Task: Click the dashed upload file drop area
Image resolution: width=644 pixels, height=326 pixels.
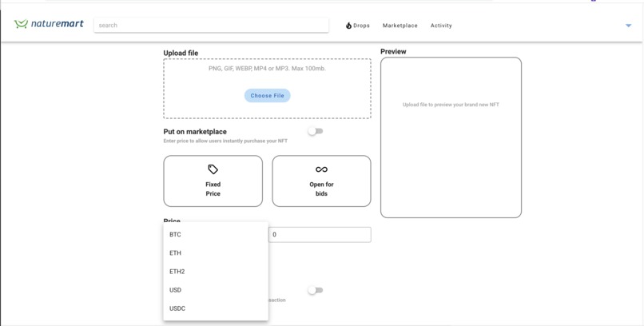Action: 268,89
